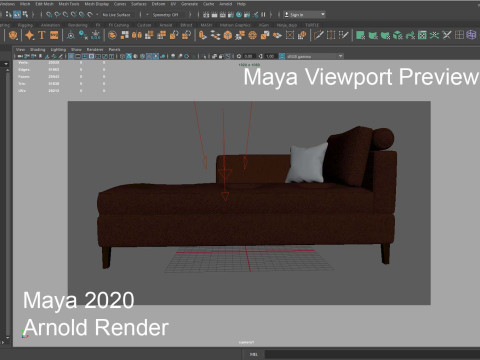Switch to the Rendering shelf tab

pos(77,25)
